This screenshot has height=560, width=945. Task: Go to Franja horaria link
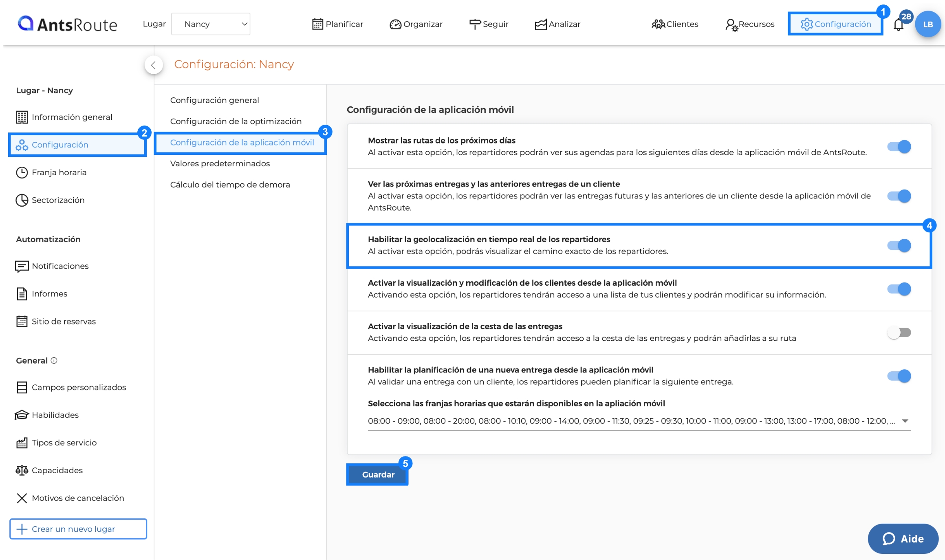(x=59, y=173)
